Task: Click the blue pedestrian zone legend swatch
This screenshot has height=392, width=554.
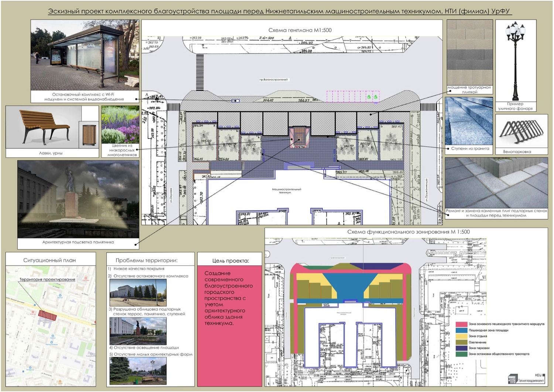Action: click(x=461, y=330)
